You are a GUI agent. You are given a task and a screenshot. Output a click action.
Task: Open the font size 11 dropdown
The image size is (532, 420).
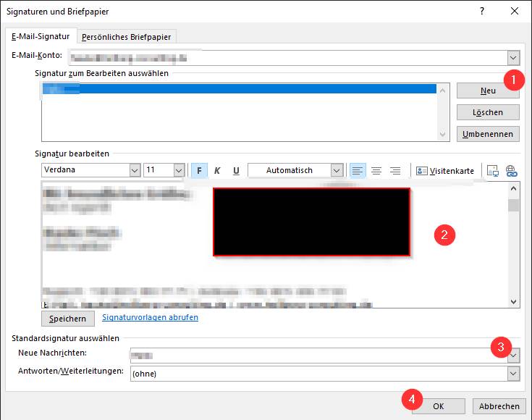click(179, 170)
